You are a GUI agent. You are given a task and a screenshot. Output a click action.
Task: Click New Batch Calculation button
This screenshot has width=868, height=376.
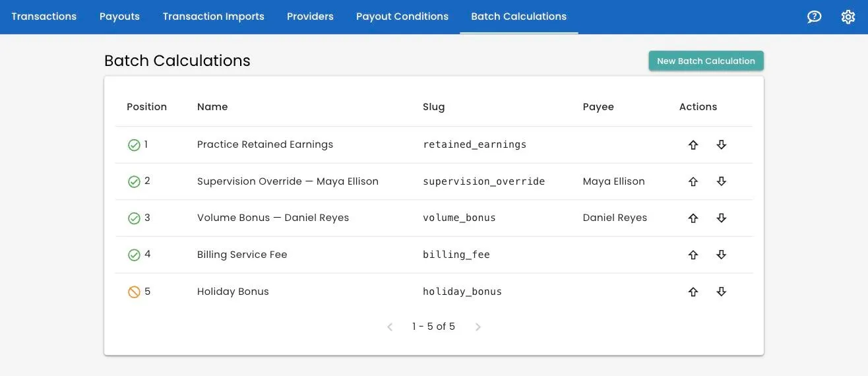pos(706,61)
